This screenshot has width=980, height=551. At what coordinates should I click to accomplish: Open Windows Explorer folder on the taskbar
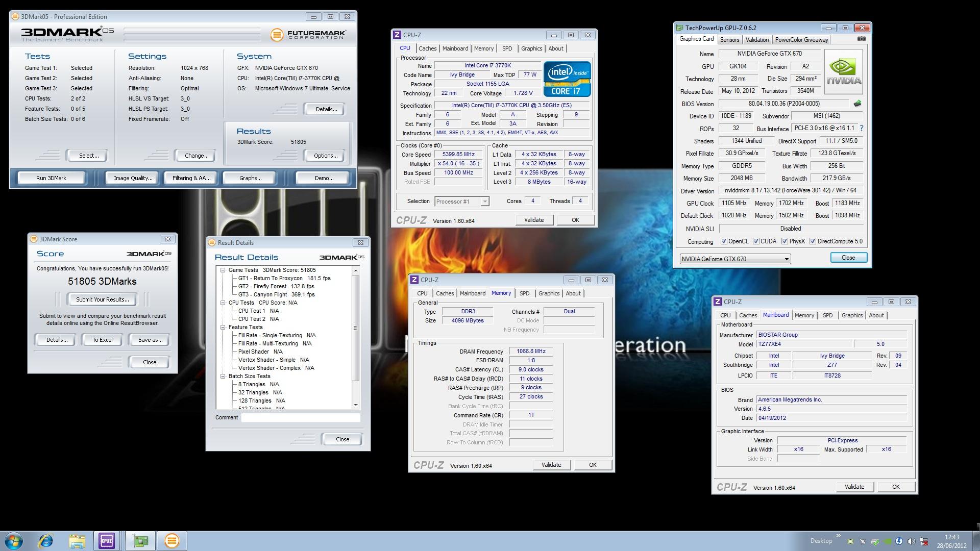pyautogui.click(x=77, y=541)
